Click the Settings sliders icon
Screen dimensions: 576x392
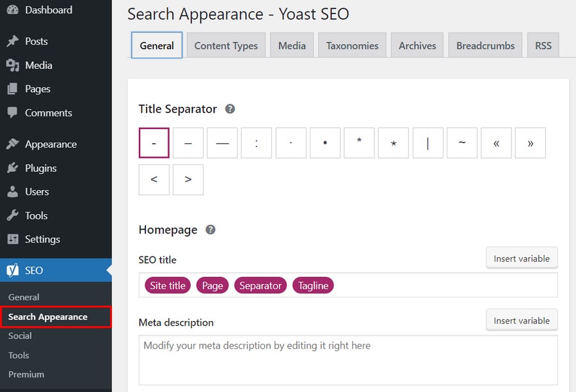pos(13,239)
